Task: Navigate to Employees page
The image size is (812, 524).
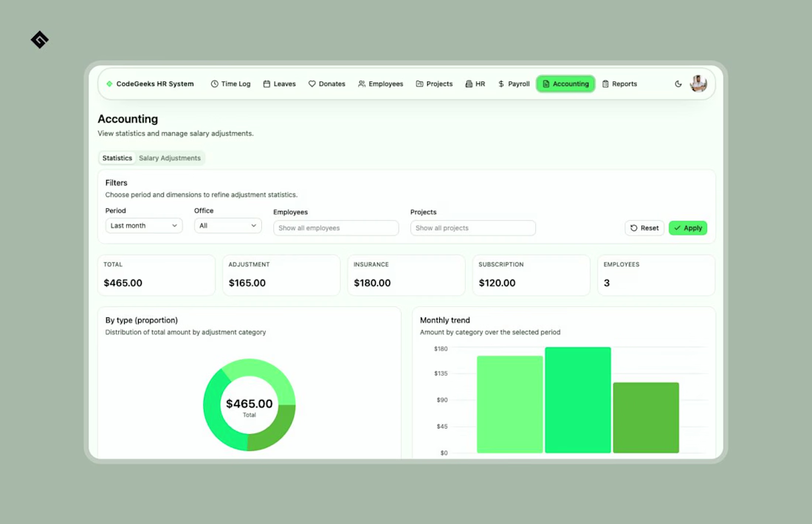Action: pos(381,84)
